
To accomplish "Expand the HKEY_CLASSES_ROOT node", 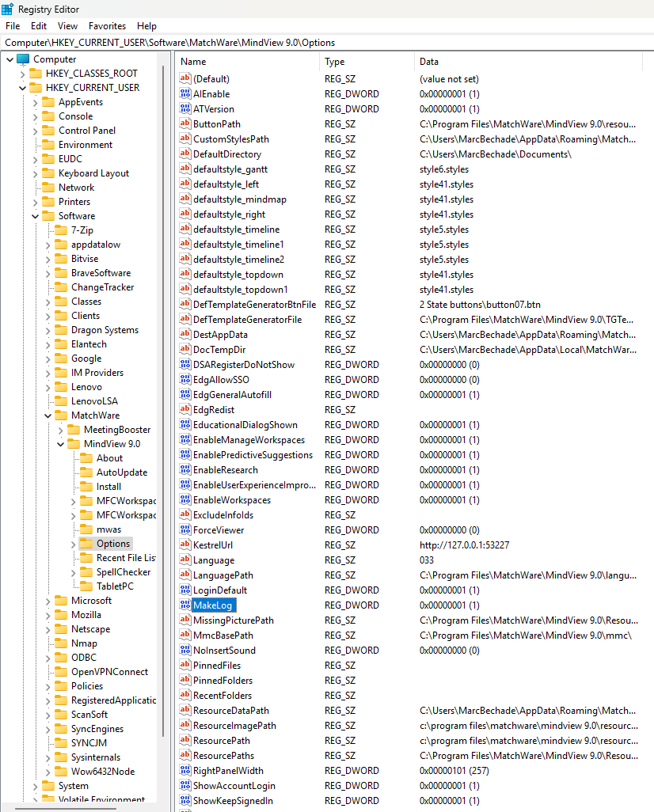I will coord(21,73).
